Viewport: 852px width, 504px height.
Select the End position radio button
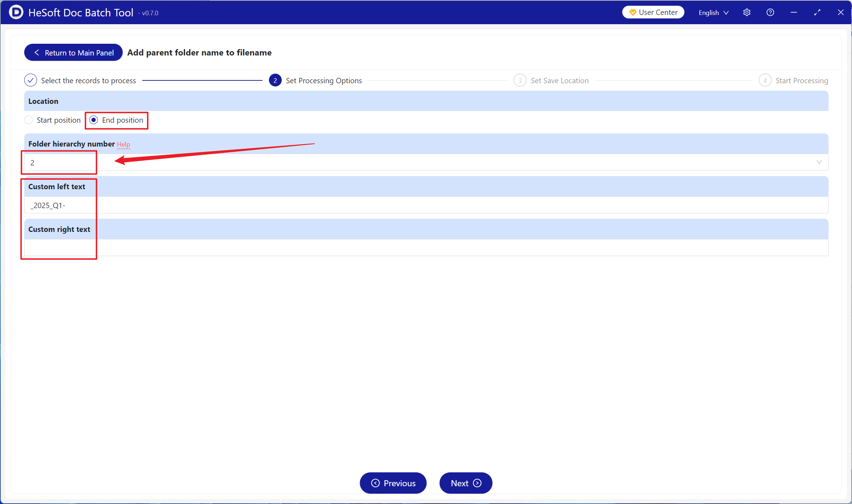pyautogui.click(x=94, y=120)
